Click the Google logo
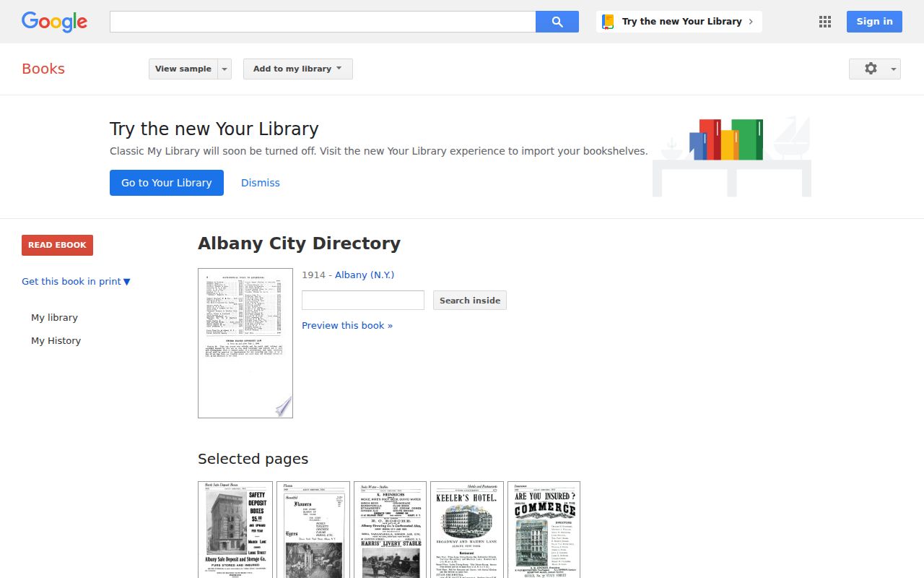This screenshot has width=924, height=578. pyautogui.click(x=54, y=22)
